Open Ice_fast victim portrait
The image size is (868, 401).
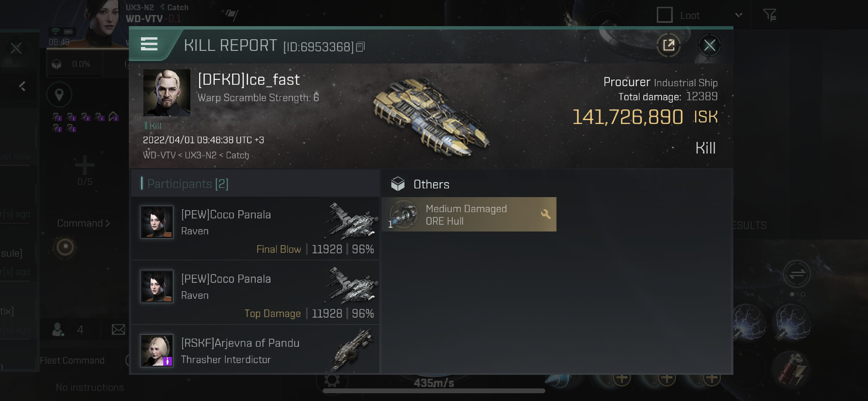click(167, 93)
